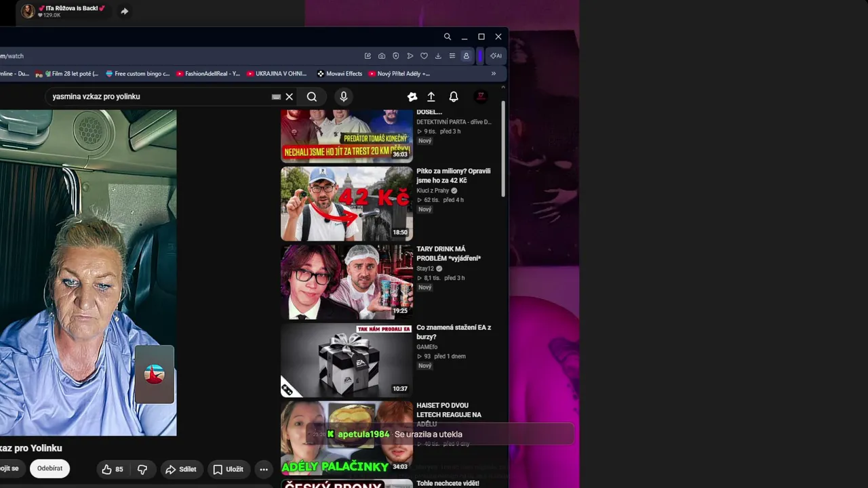Open 'Pítko za miliony? Opravili jsme' video title

coord(454,176)
